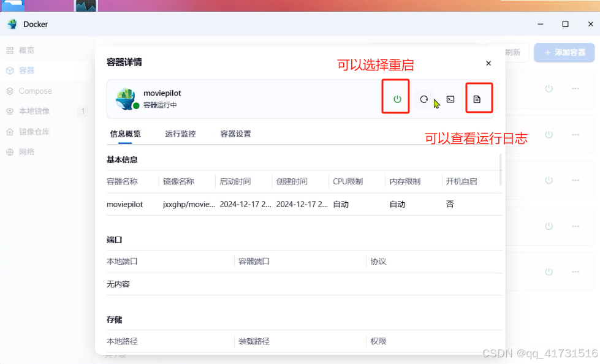Click the 协议 column header

pos(378,262)
